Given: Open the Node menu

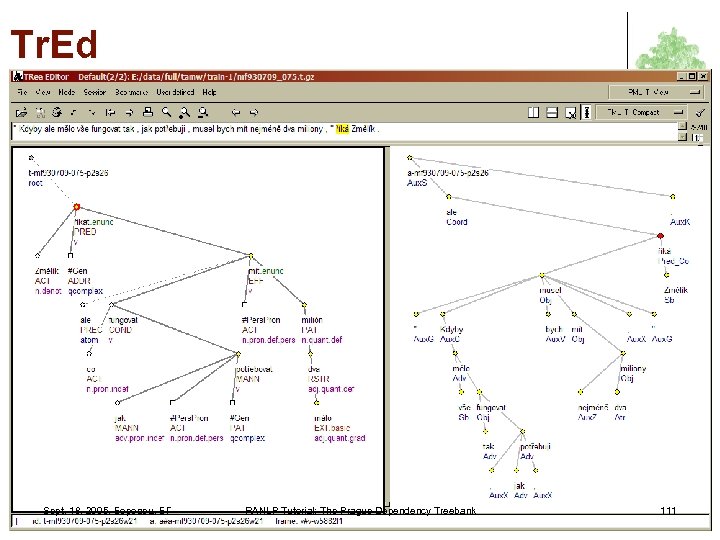Looking at the screenshot, I should pyautogui.click(x=67, y=92).
